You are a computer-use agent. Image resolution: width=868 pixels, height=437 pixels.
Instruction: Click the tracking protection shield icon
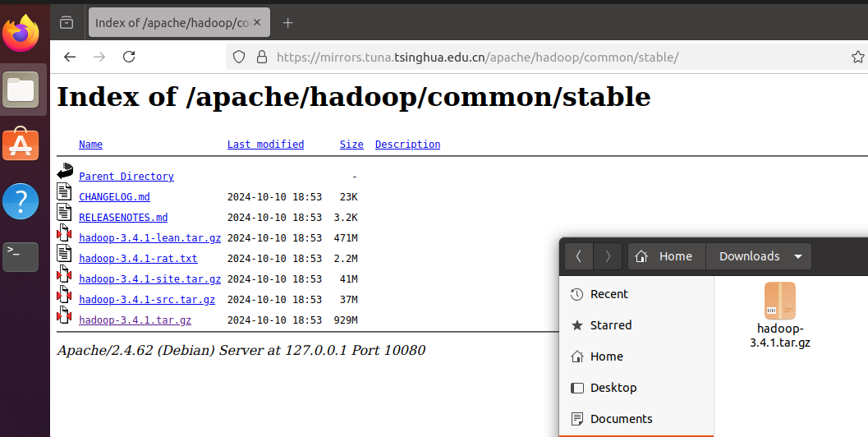[x=239, y=57]
